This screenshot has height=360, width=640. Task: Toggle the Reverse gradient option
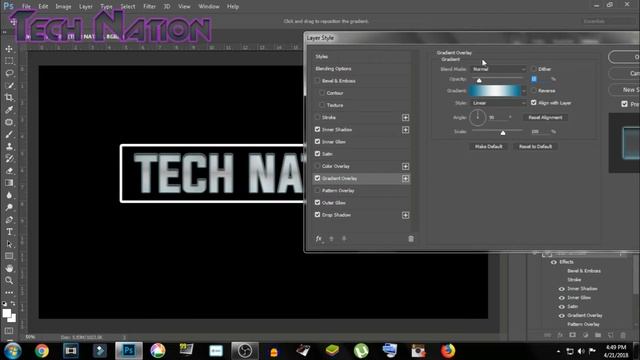[x=533, y=91]
